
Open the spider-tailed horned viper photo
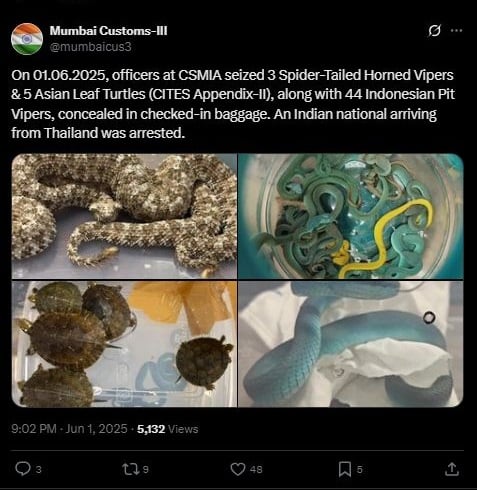(124, 216)
